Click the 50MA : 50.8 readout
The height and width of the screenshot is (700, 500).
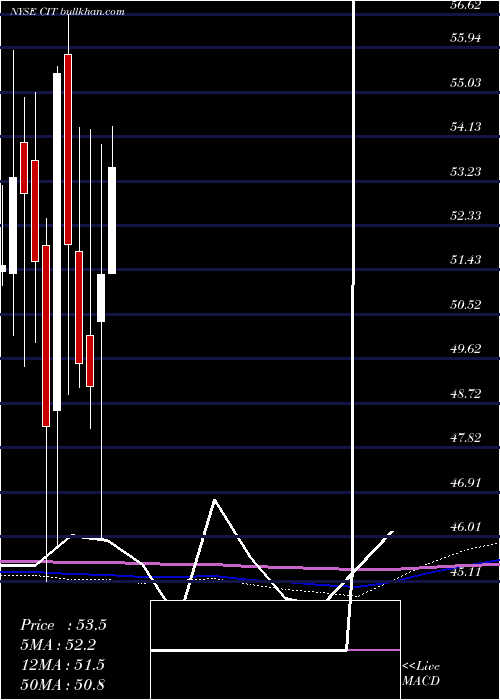tap(62, 684)
